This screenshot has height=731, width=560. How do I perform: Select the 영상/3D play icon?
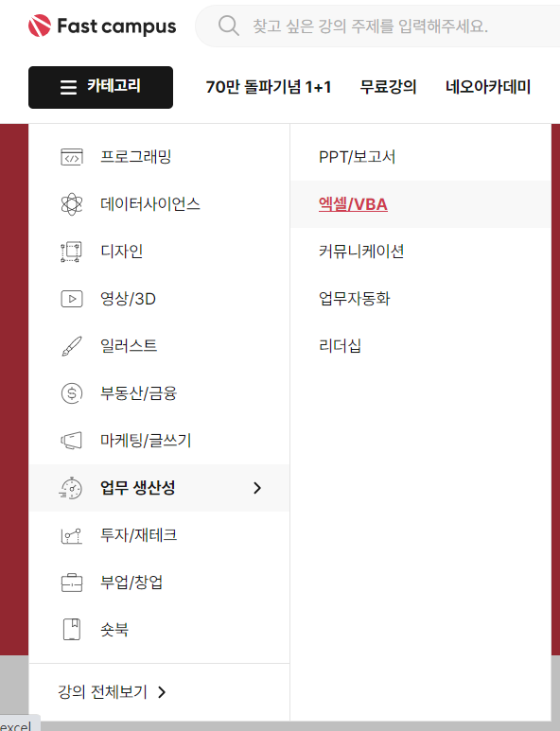point(72,299)
